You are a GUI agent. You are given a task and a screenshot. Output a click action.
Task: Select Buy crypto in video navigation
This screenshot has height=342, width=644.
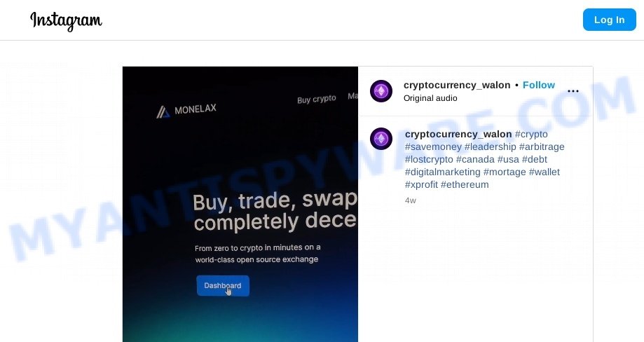click(316, 100)
